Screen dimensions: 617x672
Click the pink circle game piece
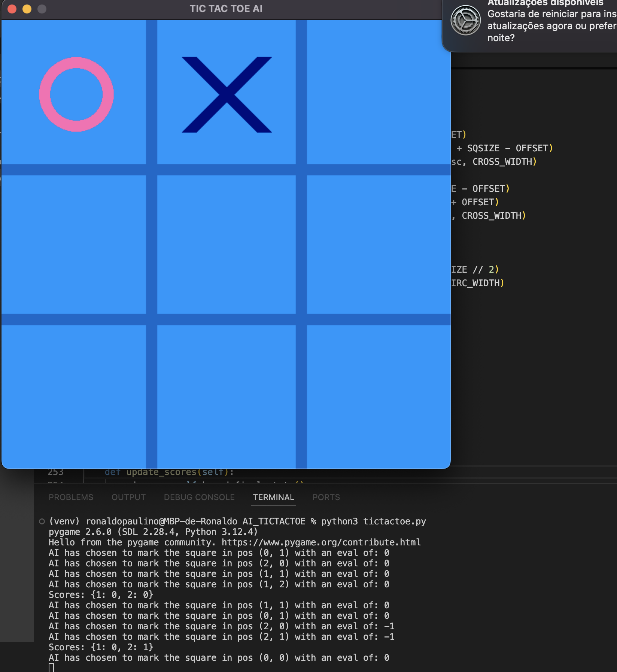click(x=76, y=94)
